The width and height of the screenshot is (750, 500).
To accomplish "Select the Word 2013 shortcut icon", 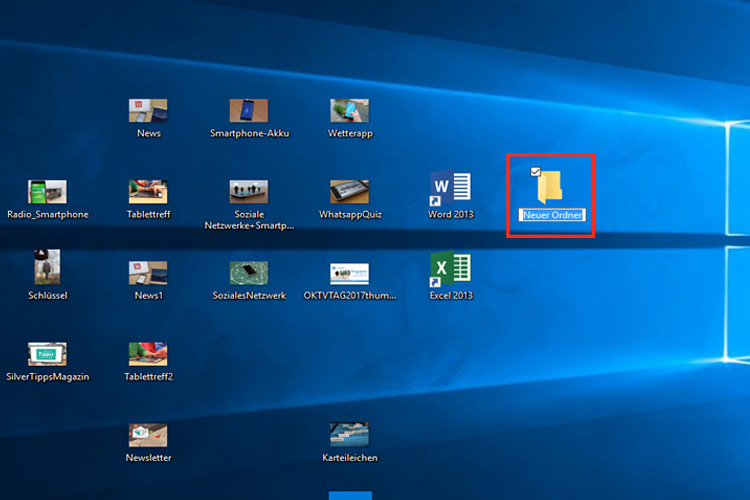I will [451, 188].
